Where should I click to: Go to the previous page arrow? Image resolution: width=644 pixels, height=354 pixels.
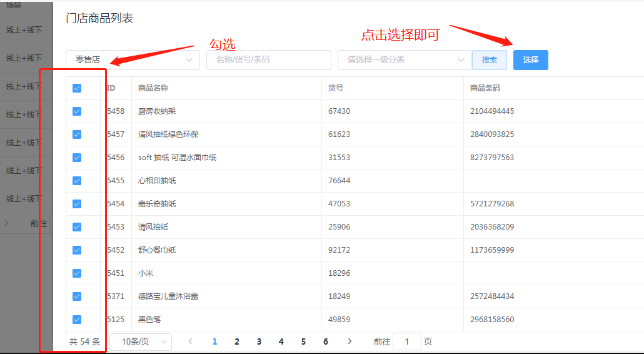click(x=190, y=341)
